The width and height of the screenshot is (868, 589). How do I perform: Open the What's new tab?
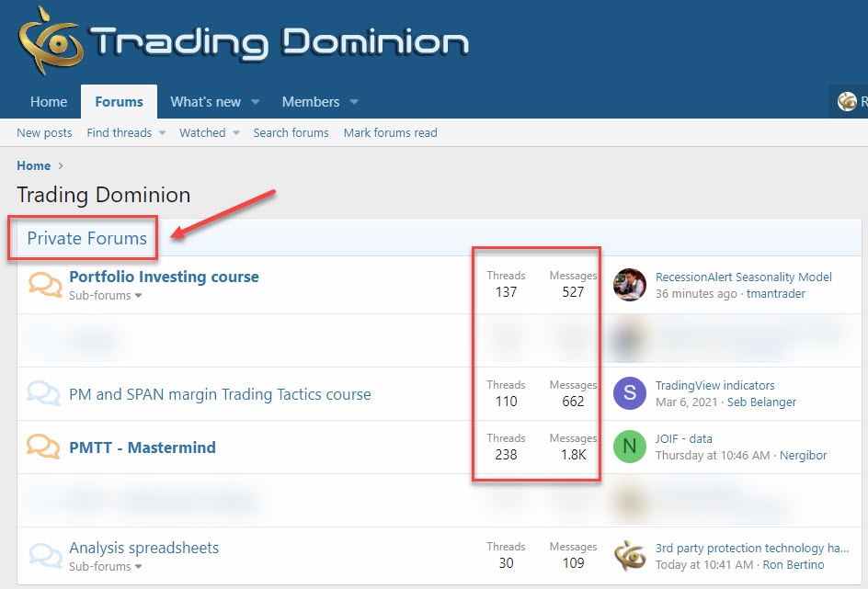(205, 102)
